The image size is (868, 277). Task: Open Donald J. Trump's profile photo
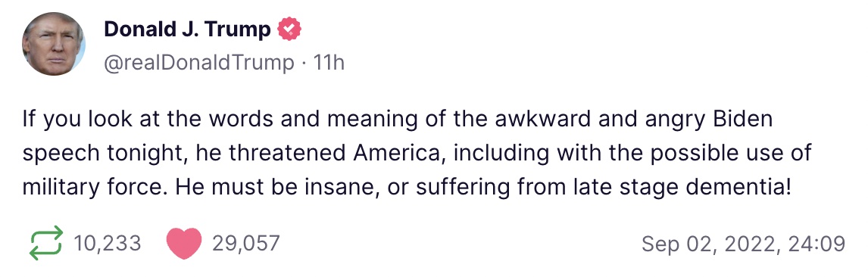(54, 44)
